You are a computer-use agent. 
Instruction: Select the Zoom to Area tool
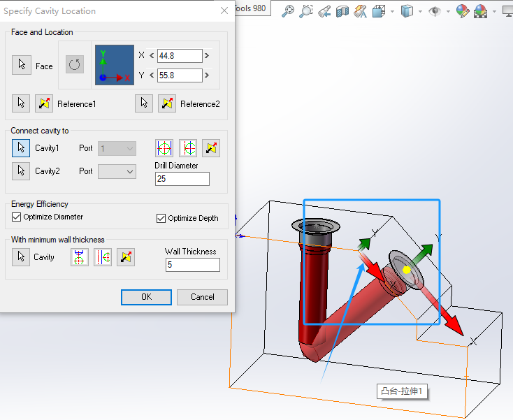(x=306, y=11)
